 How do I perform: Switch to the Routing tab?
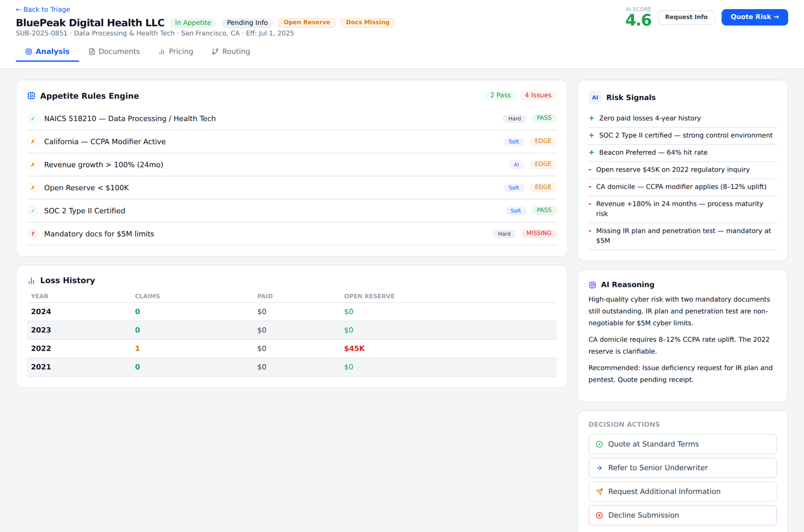231,52
